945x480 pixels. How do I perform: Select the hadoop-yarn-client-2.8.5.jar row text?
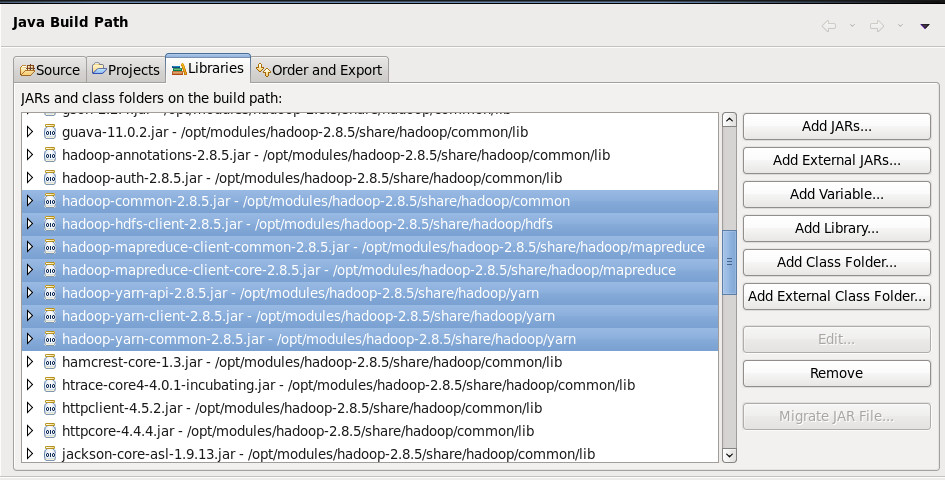tap(309, 316)
